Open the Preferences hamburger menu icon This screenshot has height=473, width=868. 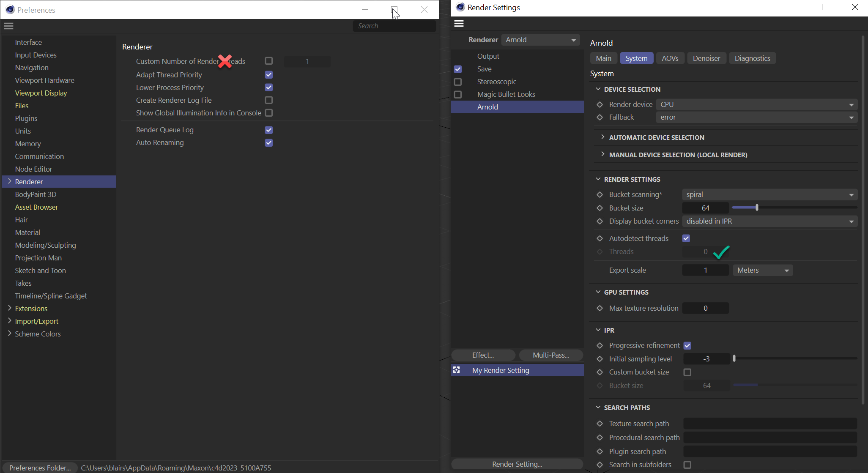coord(8,26)
